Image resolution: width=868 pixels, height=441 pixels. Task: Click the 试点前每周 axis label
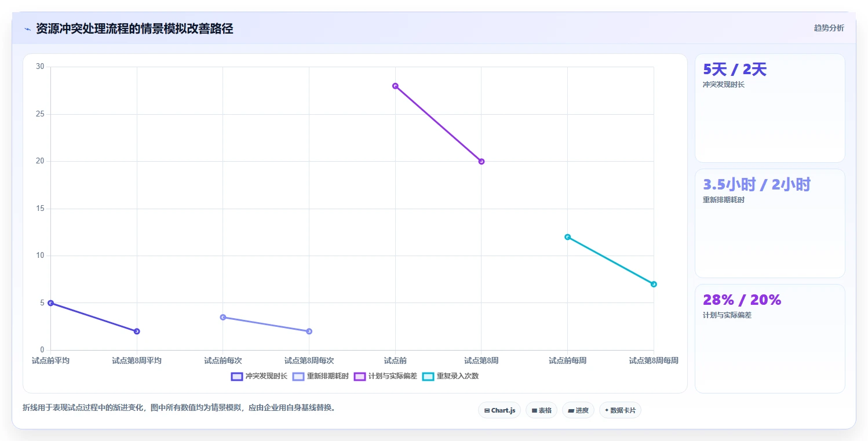click(x=567, y=360)
